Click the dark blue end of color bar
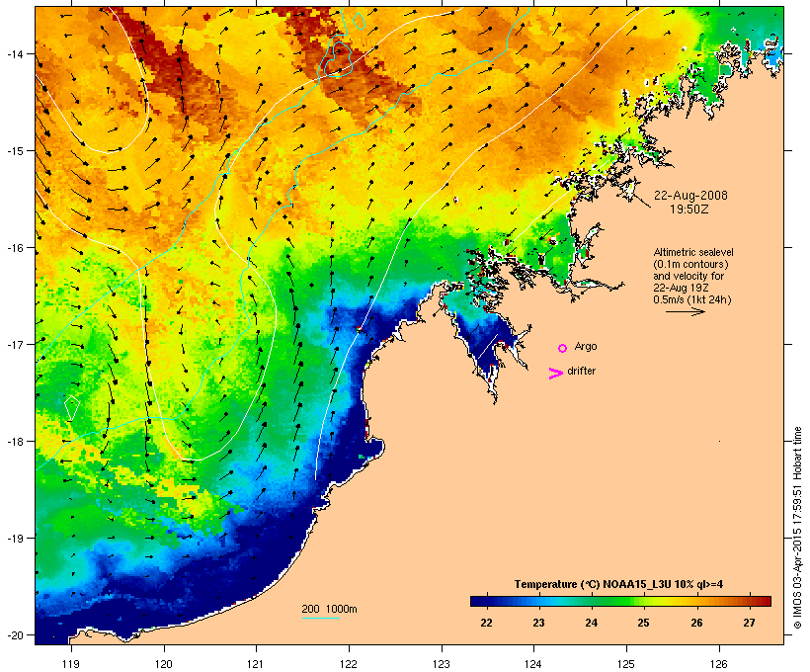810x672 pixels. point(478,601)
